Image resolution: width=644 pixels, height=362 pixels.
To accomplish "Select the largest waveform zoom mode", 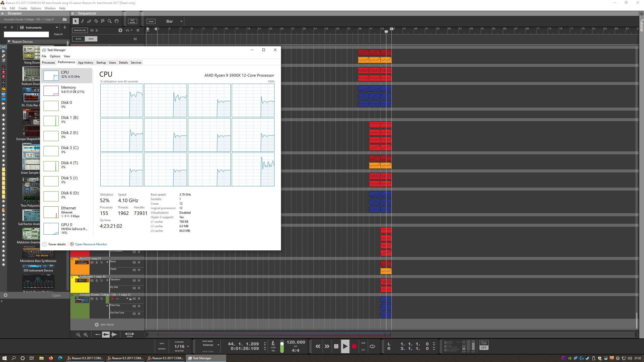I will (114, 335).
